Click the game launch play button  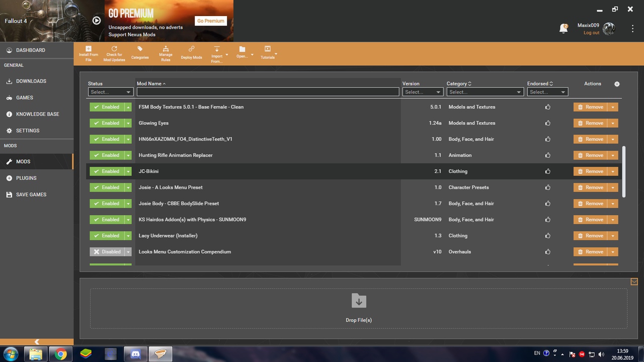pos(97,21)
